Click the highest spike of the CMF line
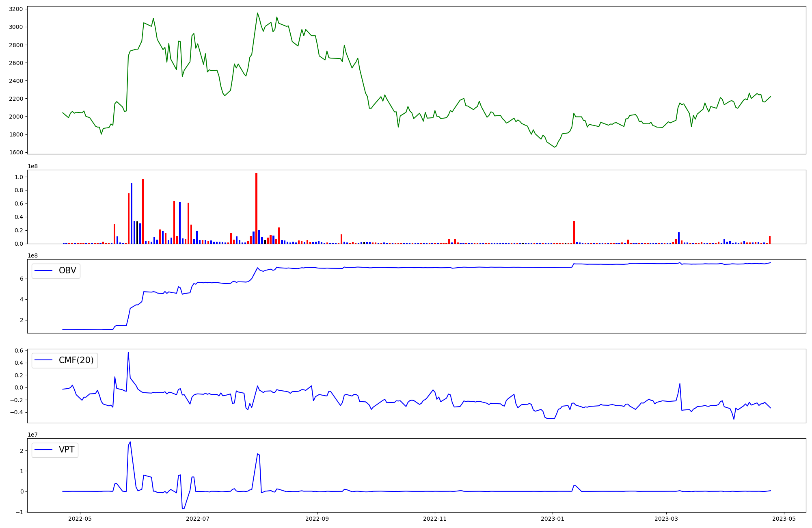812x528 pixels. click(x=128, y=353)
